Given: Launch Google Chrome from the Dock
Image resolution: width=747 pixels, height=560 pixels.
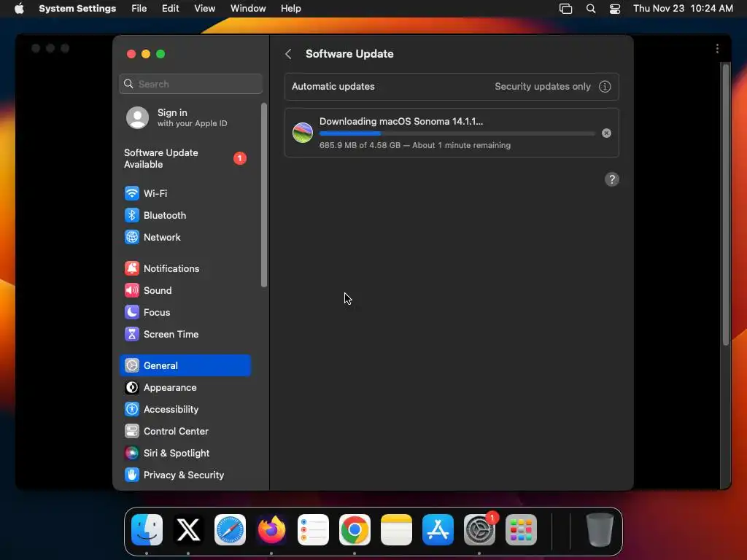Looking at the screenshot, I should click(355, 529).
